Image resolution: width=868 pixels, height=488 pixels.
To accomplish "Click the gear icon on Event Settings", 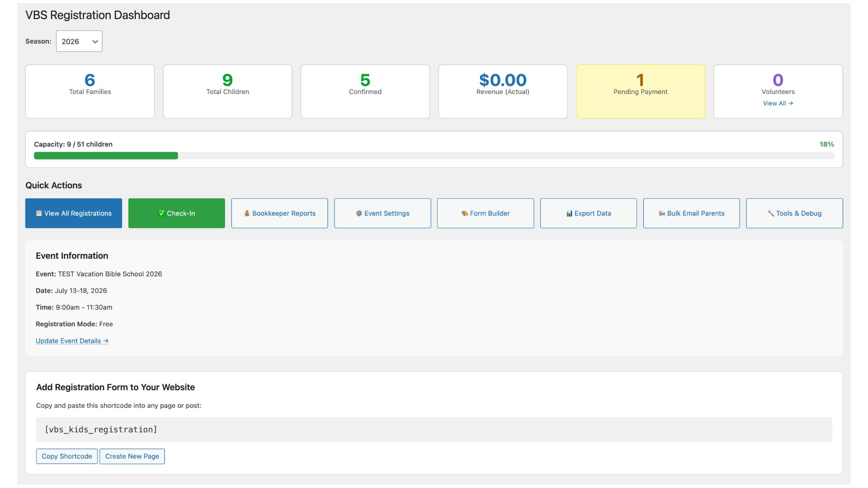I will (x=359, y=213).
